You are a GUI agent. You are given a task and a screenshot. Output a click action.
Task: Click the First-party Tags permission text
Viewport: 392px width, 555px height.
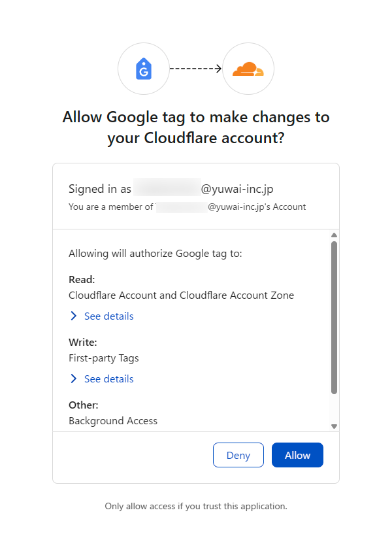104,358
